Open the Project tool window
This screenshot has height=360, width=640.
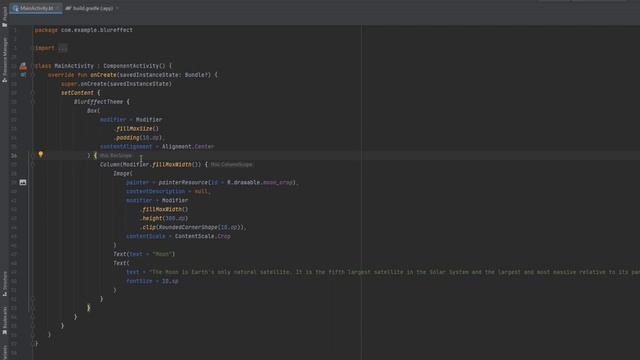(4, 16)
